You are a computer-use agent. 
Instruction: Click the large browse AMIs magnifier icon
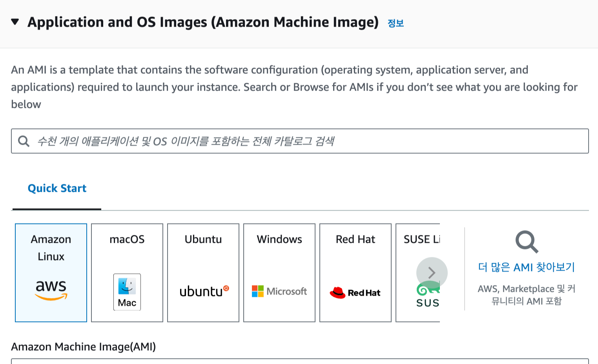coord(527,242)
